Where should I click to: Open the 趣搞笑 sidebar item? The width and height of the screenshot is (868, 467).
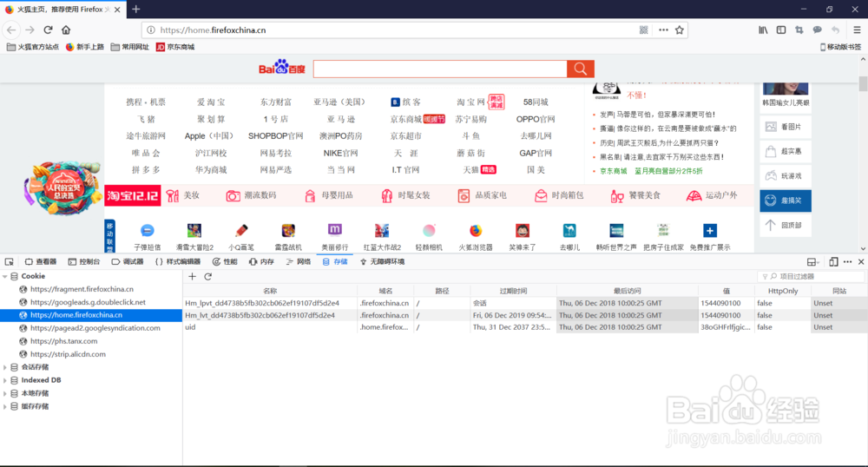(x=786, y=201)
